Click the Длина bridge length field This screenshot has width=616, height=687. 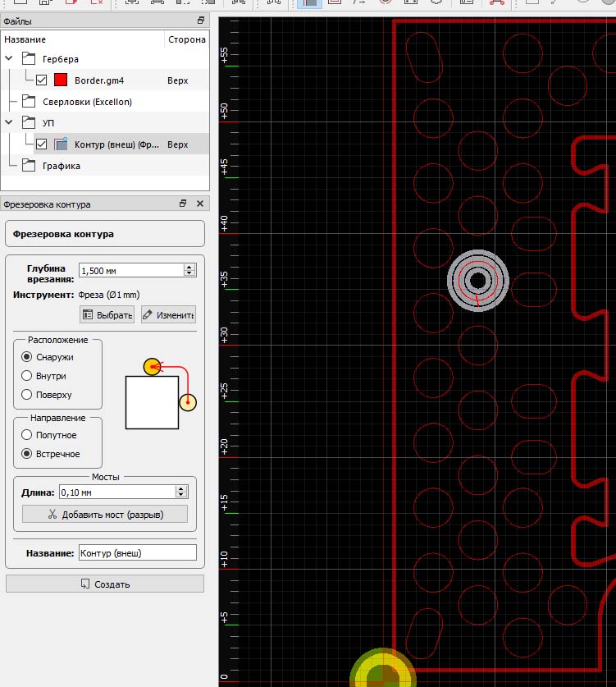pyautogui.click(x=117, y=492)
